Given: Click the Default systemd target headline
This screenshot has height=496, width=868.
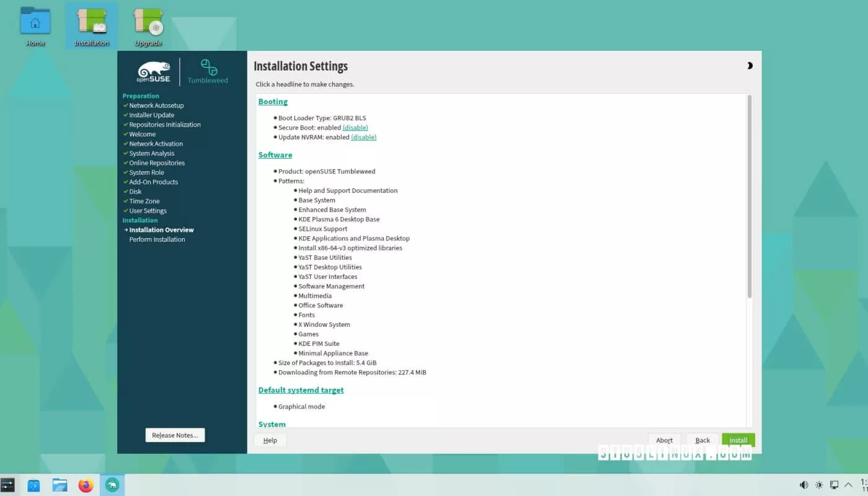Looking at the screenshot, I should coord(301,390).
